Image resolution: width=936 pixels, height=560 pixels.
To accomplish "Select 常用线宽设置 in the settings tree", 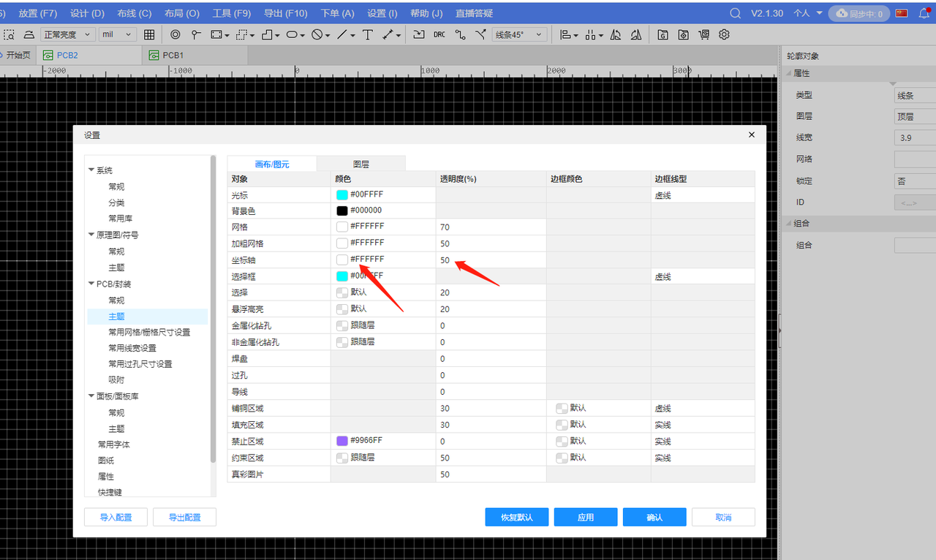I will pos(132,348).
